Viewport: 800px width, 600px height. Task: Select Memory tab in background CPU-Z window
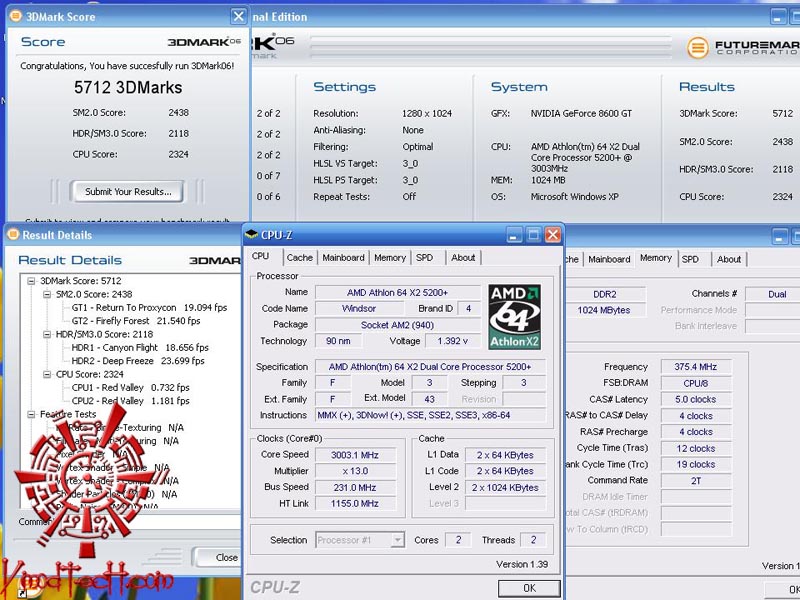coord(656,258)
